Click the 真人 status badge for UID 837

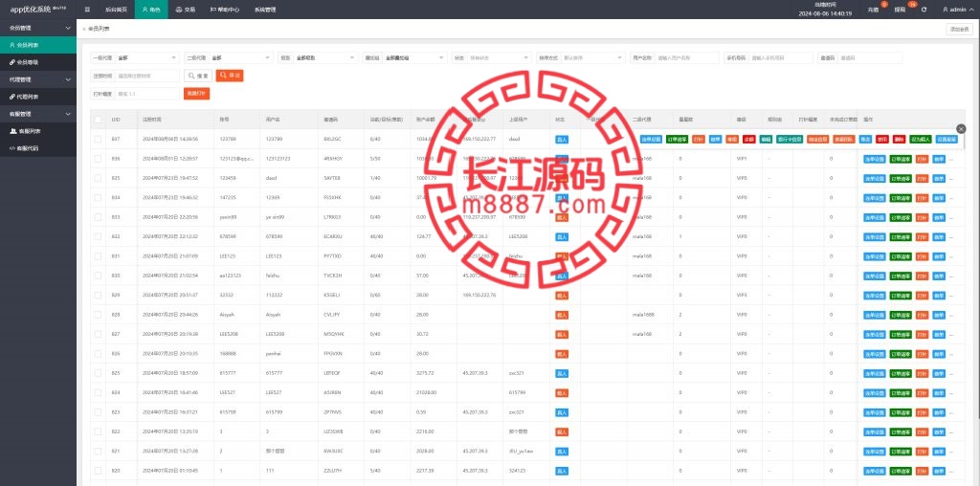click(x=562, y=140)
